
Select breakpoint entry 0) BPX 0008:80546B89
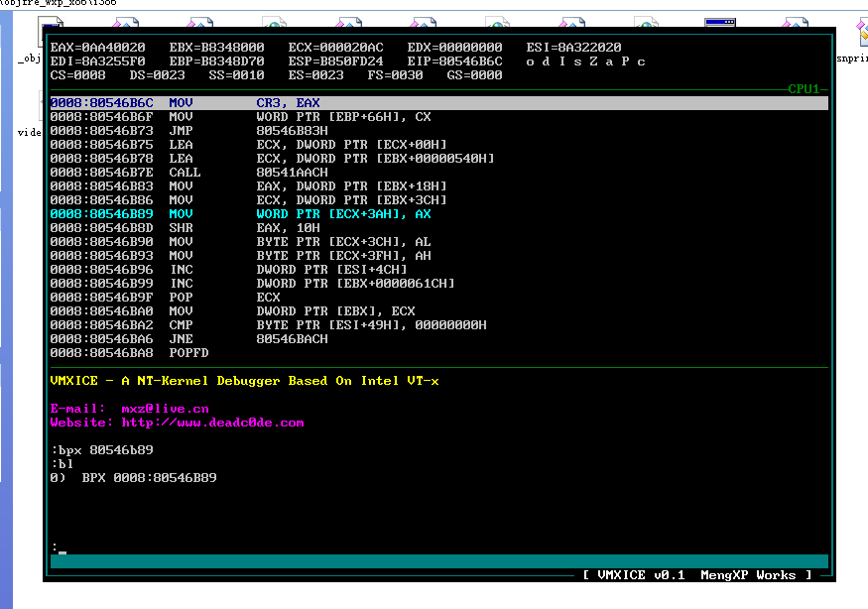(x=133, y=478)
